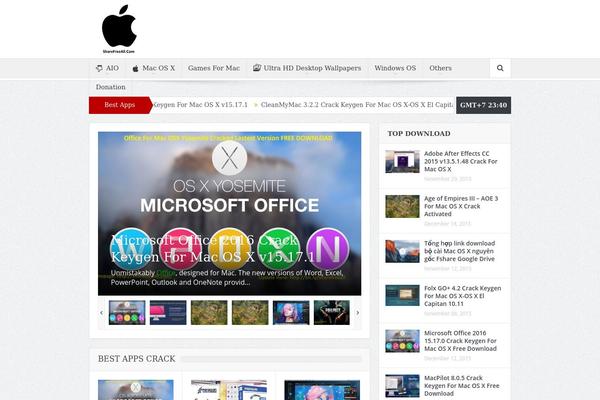Viewport: 600px width, 400px height.
Task: Click the Office For Mac yellow banner text
Action: pos(228,138)
